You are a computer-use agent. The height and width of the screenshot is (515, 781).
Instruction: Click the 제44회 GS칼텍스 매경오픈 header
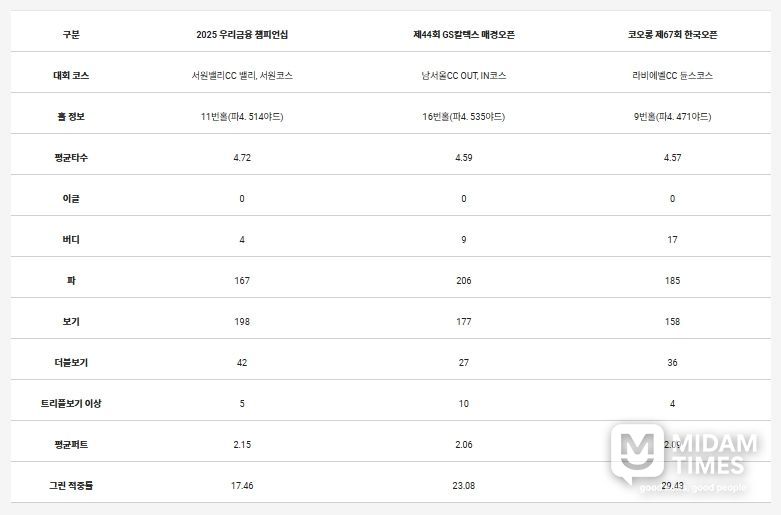(463, 34)
